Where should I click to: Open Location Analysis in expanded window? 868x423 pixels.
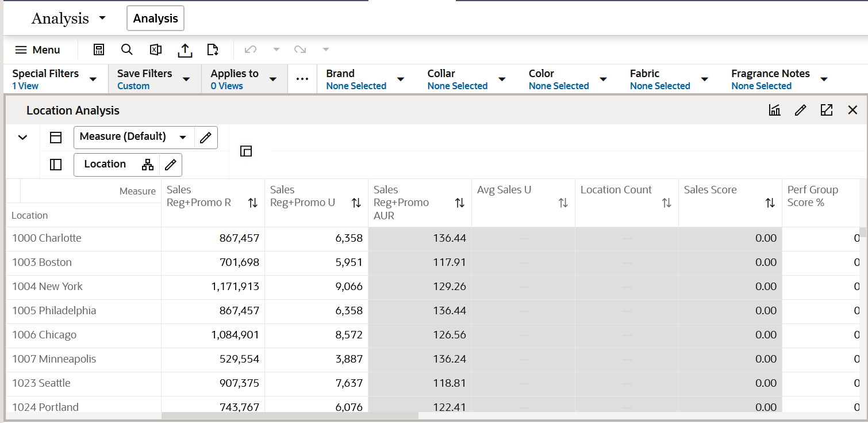[827, 109]
